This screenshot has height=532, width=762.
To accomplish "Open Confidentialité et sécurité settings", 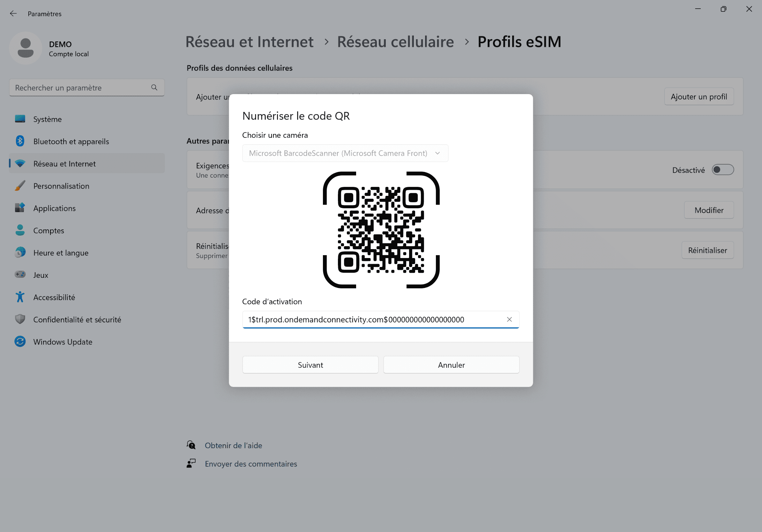I will click(87, 319).
